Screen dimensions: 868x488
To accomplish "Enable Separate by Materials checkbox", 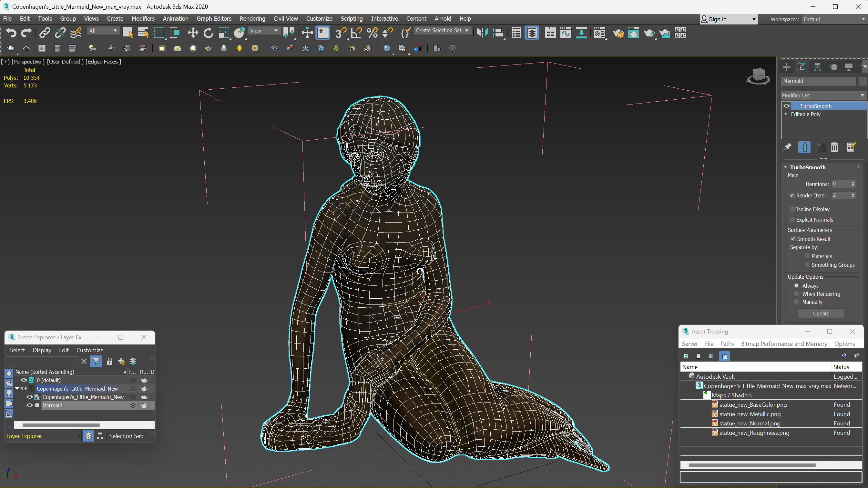I will tap(807, 256).
